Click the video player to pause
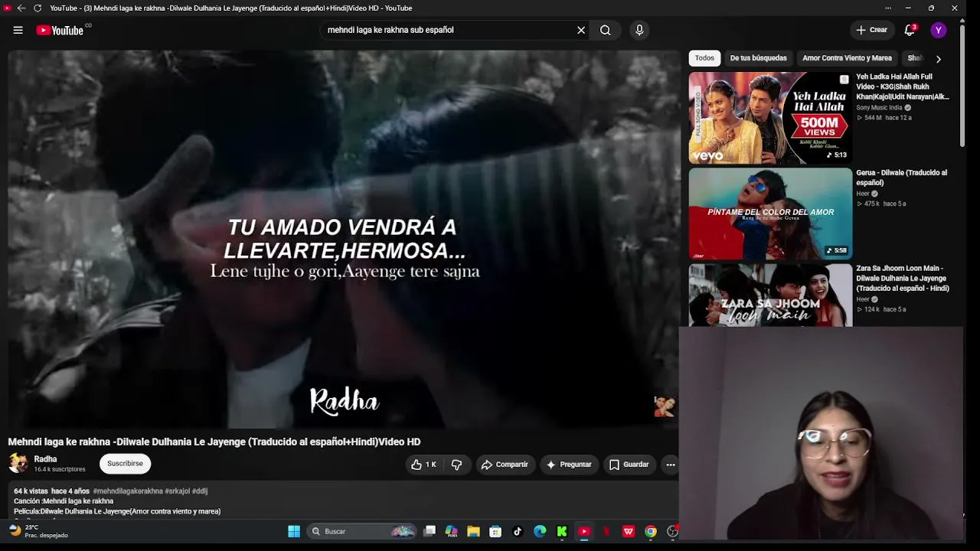980x551 pixels. (344, 240)
